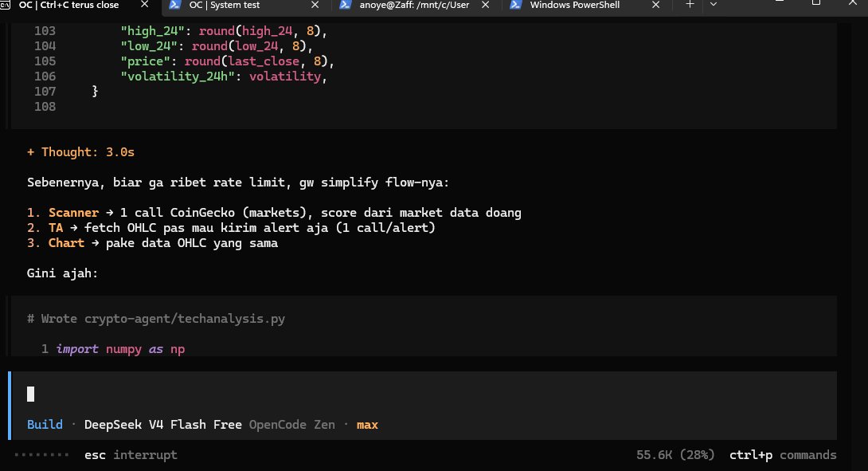Click the "high_24" code line 103
The width and height of the screenshot is (868, 471).
click(224, 31)
